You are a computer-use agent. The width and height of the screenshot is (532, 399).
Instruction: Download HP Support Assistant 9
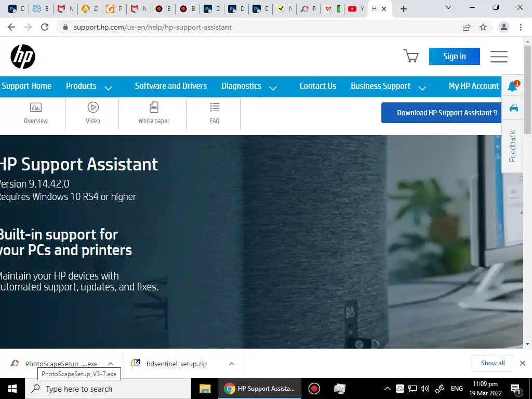(442, 113)
